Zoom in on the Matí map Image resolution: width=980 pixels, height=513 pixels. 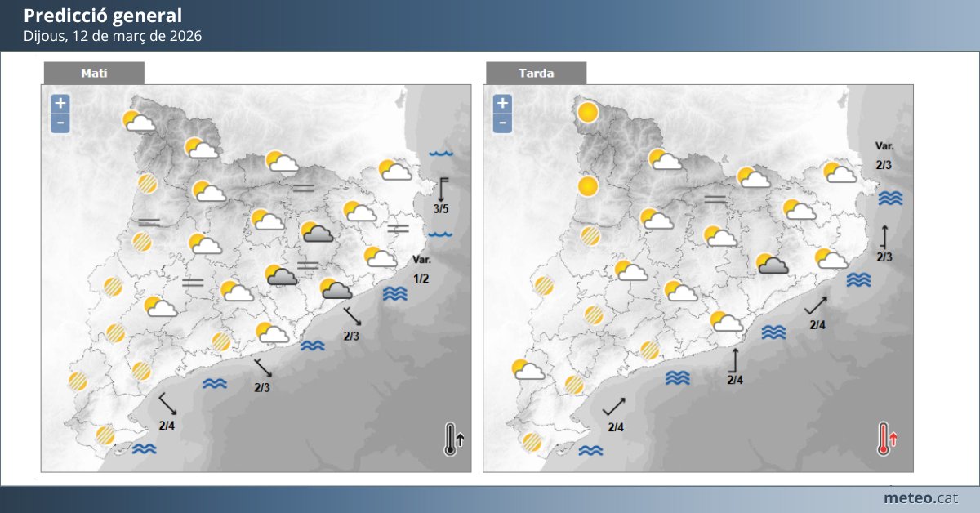[x=59, y=104]
